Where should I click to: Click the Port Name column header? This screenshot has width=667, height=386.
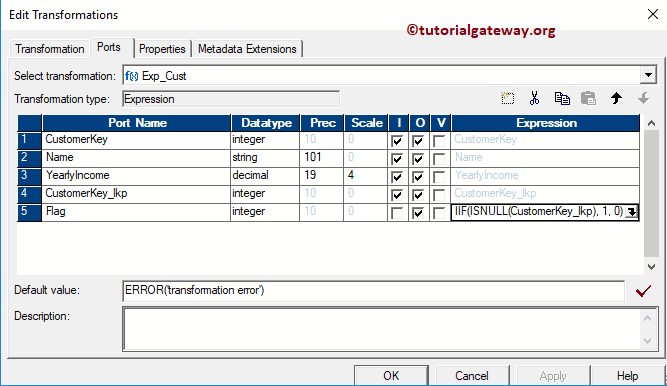pyautogui.click(x=137, y=123)
